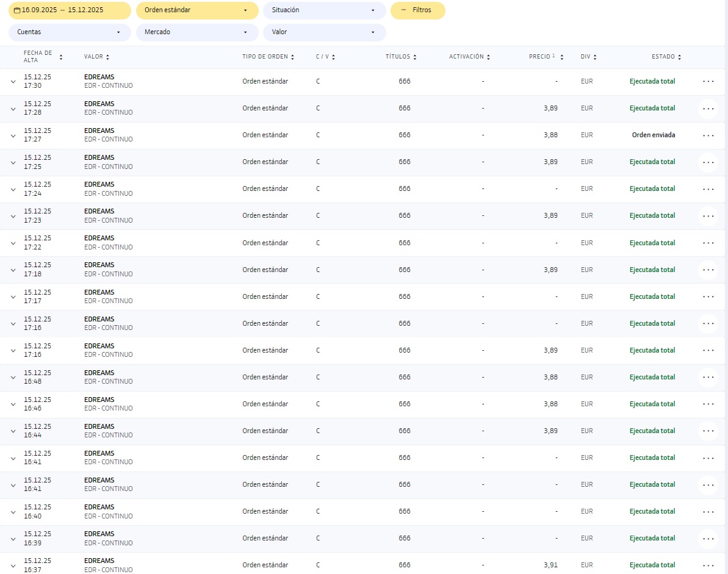
Task: Expand the 16:48 order row
Action: pos(13,378)
